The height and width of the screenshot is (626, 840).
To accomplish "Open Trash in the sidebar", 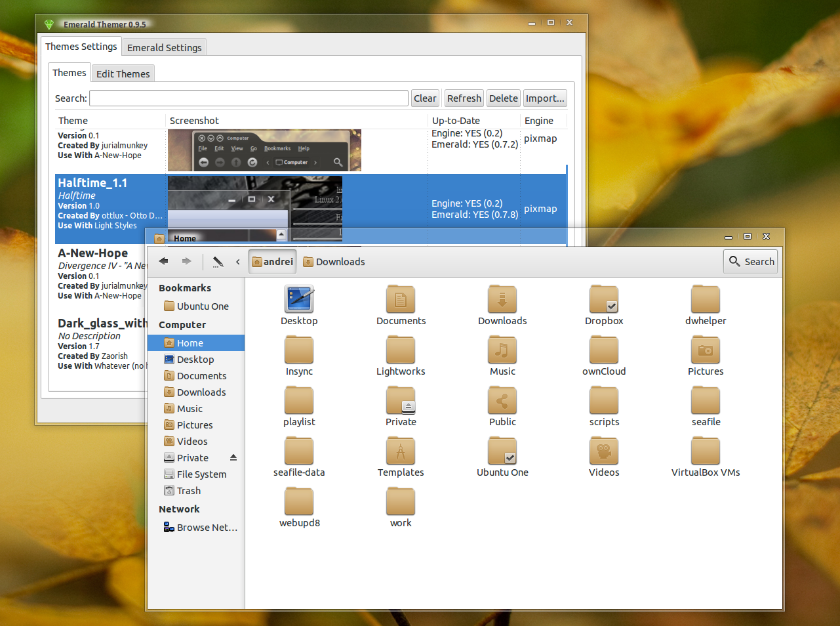I will (195, 490).
